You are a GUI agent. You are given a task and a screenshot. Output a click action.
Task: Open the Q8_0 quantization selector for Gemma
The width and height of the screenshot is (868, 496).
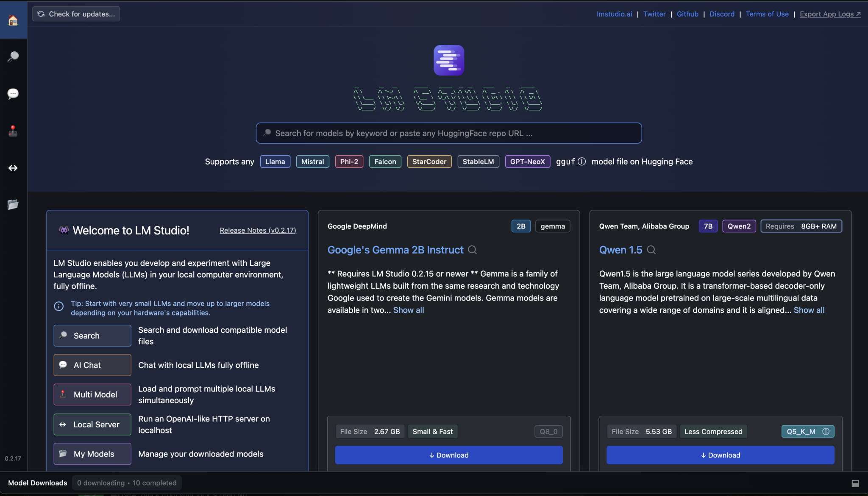tap(548, 431)
